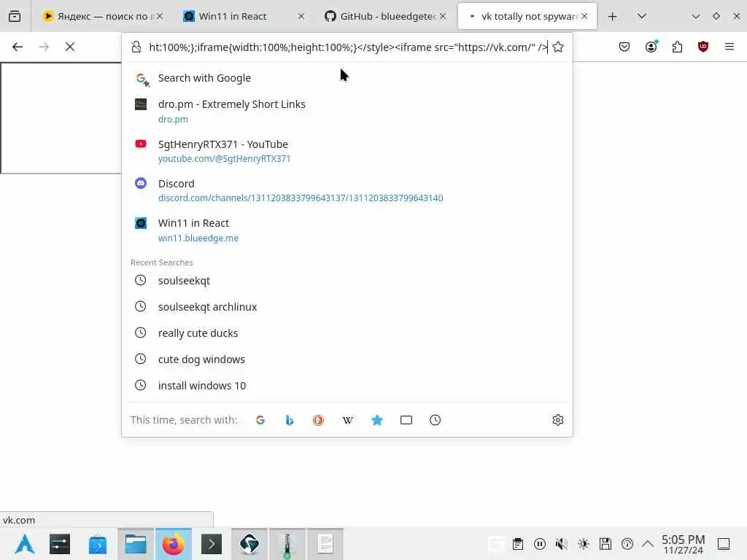Screen dimensions: 747x560
Task: Click the pause media tray icon
Action: pos(540,544)
